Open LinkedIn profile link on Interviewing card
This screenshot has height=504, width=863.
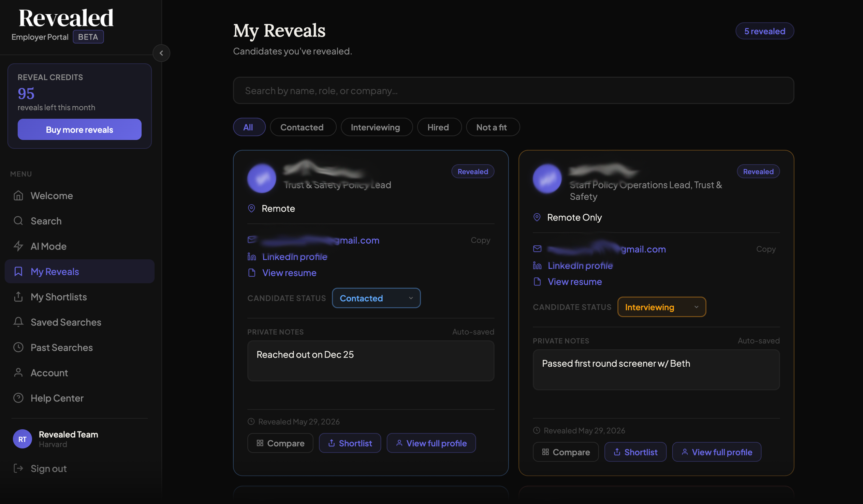coord(580,265)
